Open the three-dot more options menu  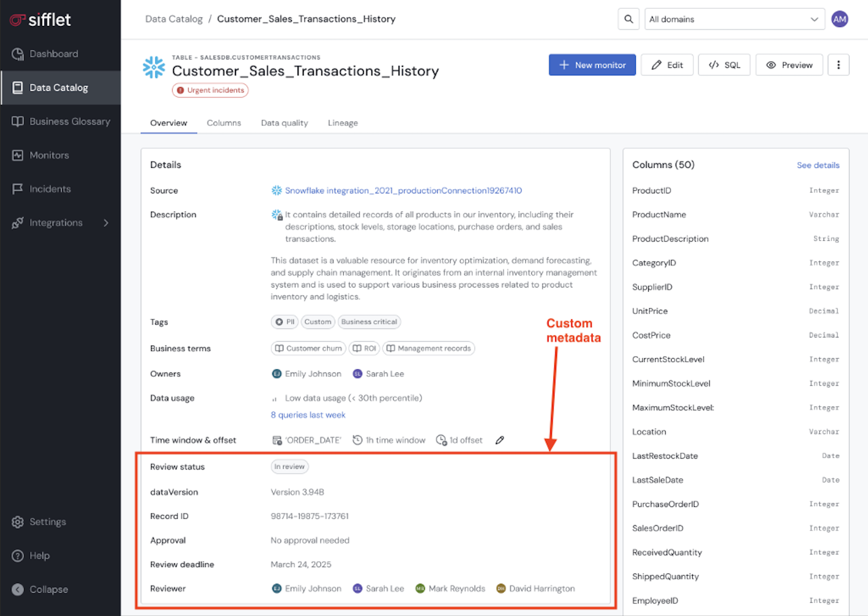(x=838, y=65)
